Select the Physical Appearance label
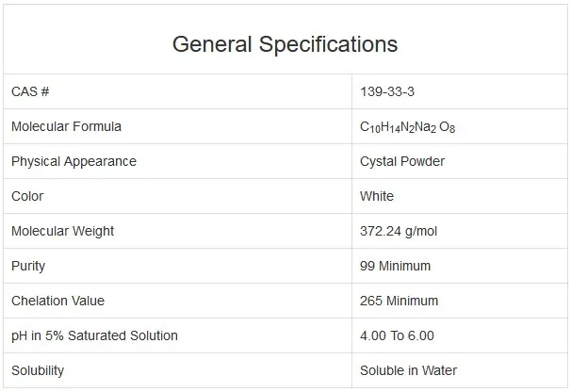Image resolution: width=571 pixels, height=392 pixels. tap(73, 161)
